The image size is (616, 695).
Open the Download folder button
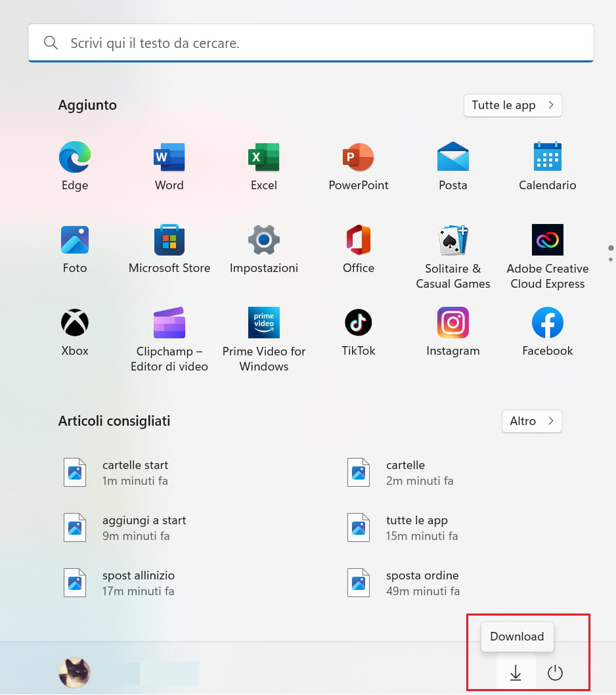tap(516, 673)
